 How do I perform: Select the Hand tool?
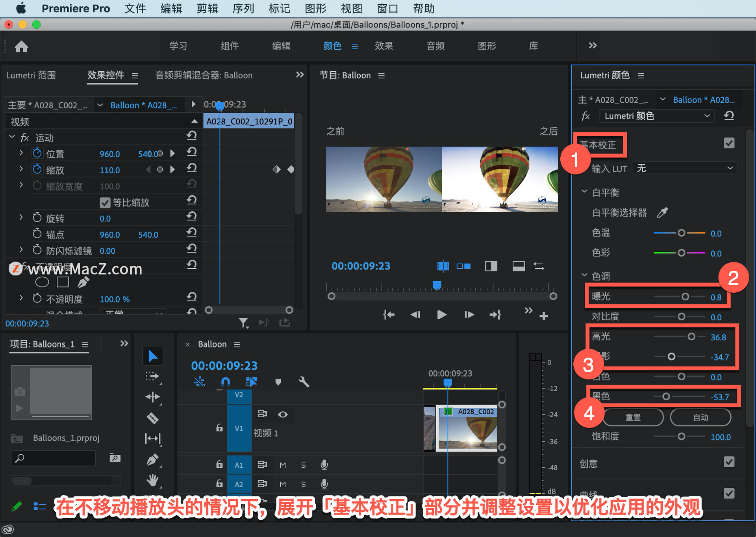pos(152,480)
